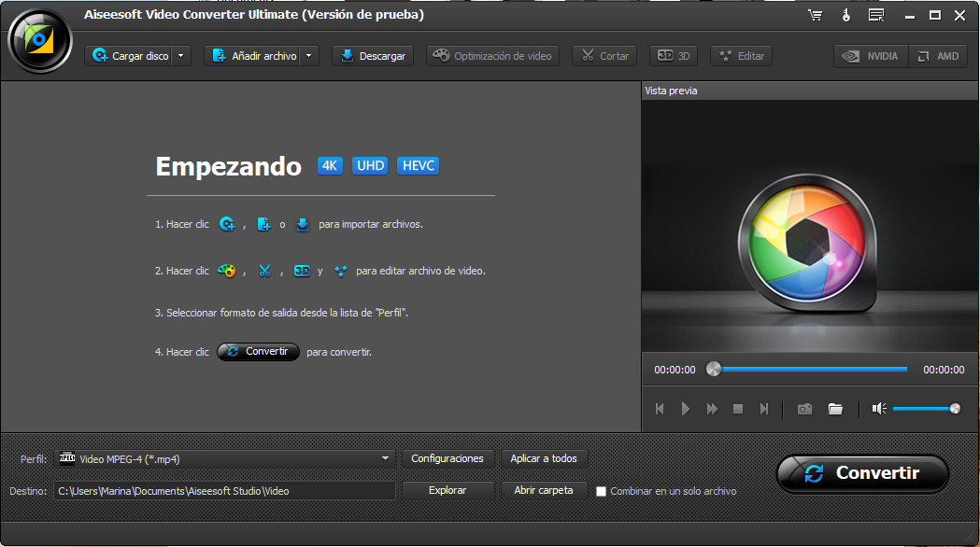
Task: Click the Destino path field
Action: click(x=225, y=491)
